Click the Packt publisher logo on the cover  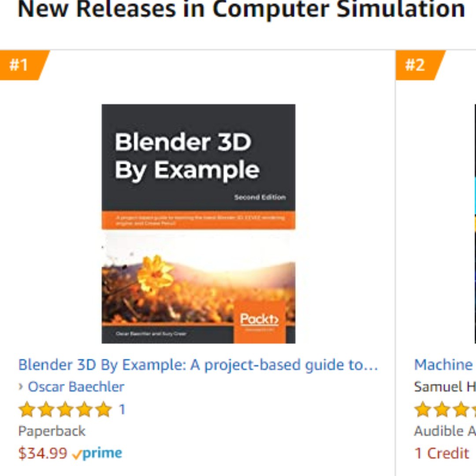coord(259,319)
